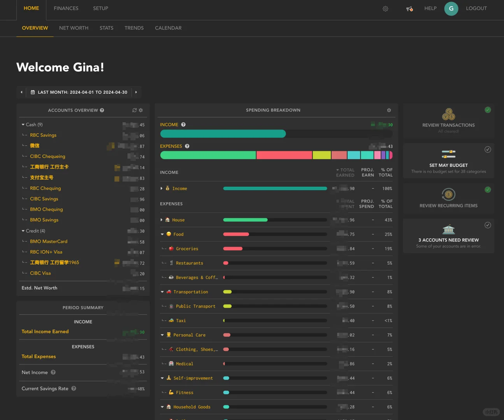Click help icon next to Current Savings Rate

[74, 388]
